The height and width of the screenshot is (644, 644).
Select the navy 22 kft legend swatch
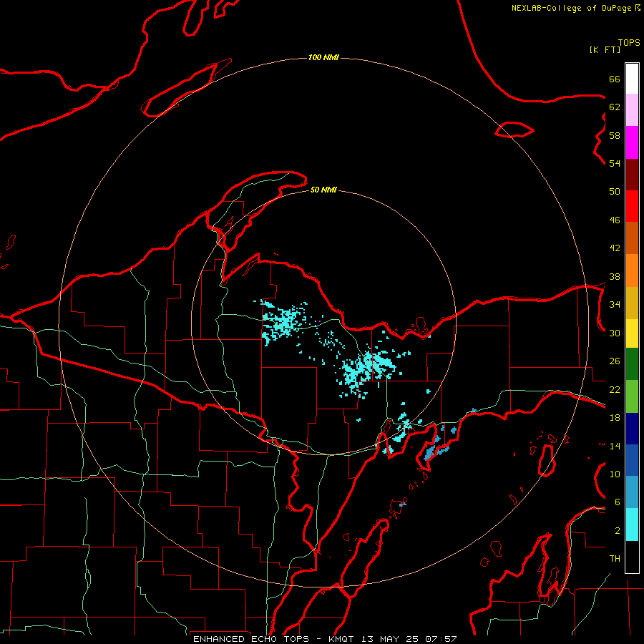(632, 429)
